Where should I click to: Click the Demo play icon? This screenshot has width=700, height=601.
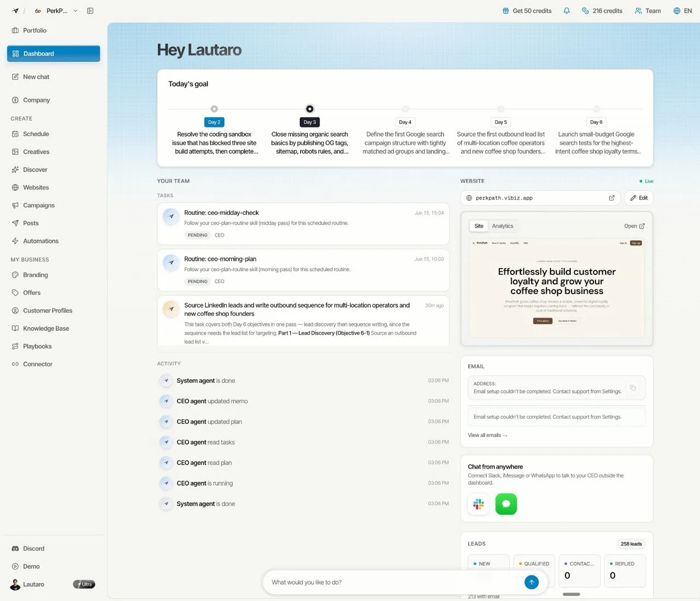[x=15, y=567]
